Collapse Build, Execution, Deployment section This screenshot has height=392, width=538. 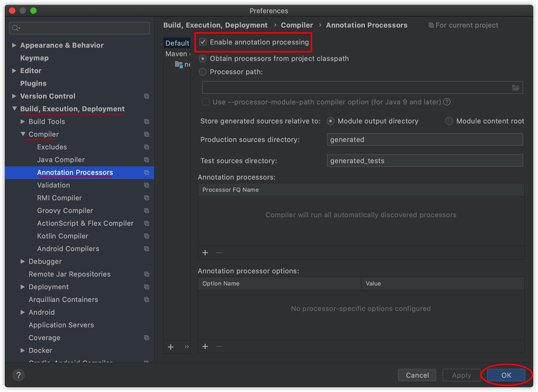coord(15,109)
